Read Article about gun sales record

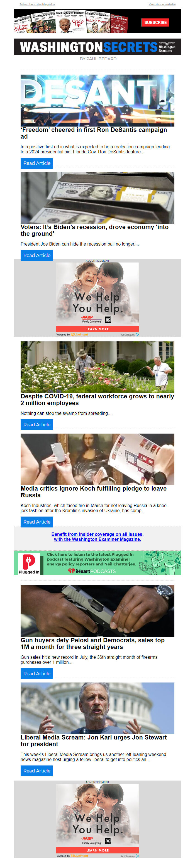37,673
